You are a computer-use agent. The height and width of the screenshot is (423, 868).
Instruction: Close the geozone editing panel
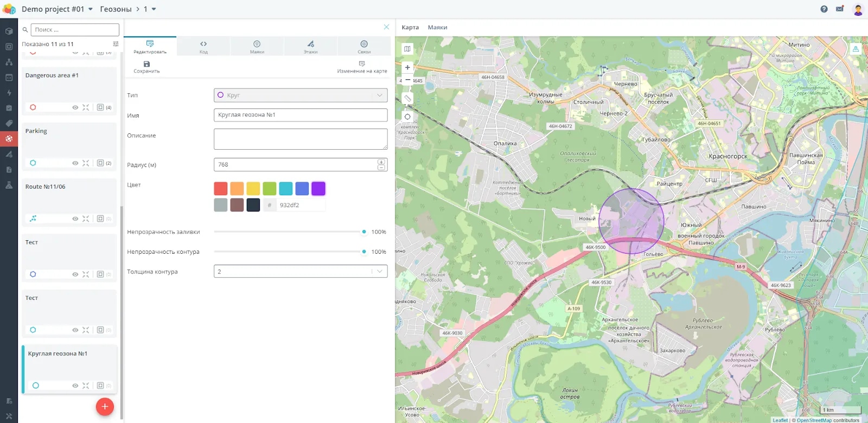[x=386, y=27]
